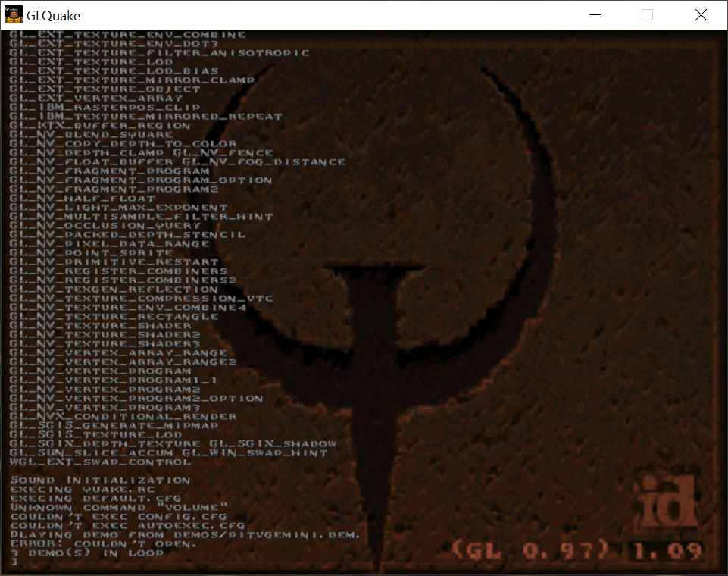
Task: Select the line GL_NV_COPY_DEPTH_TO_COLOR
Action: tap(123, 144)
